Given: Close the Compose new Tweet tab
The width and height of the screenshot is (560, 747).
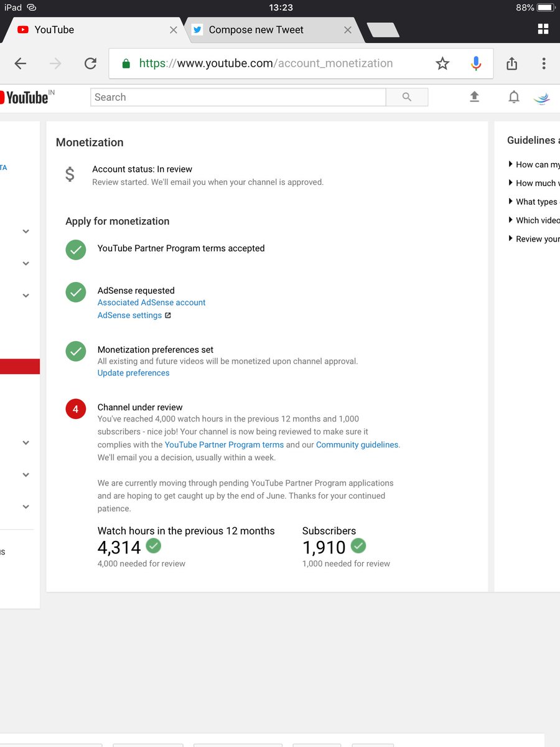Looking at the screenshot, I should 348,30.
